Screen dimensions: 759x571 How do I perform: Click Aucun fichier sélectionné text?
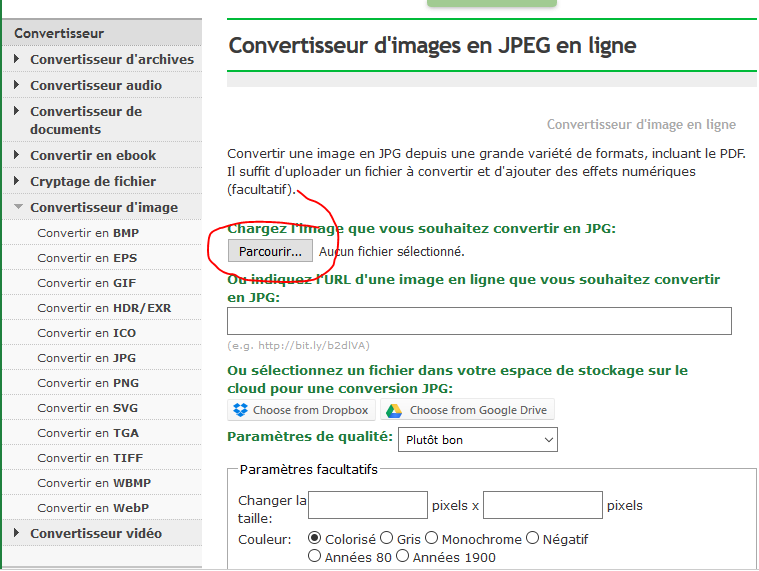point(392,252)
